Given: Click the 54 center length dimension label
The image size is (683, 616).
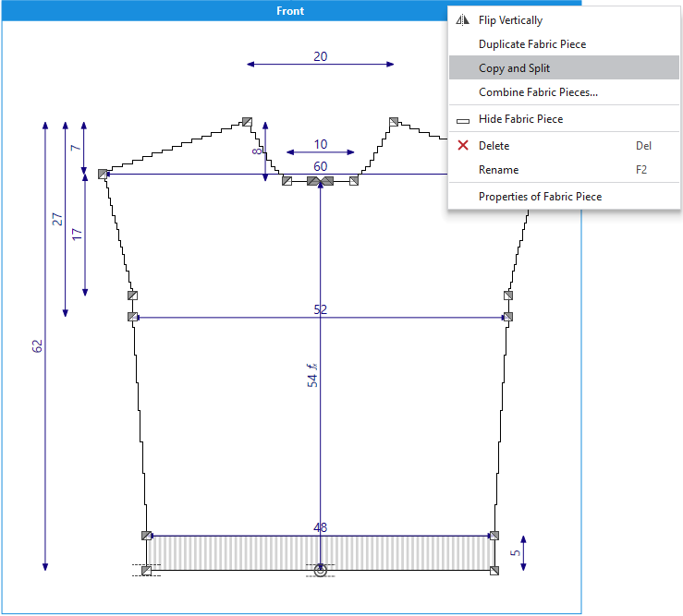Looking at the screenshot, I should pos(312,374).
